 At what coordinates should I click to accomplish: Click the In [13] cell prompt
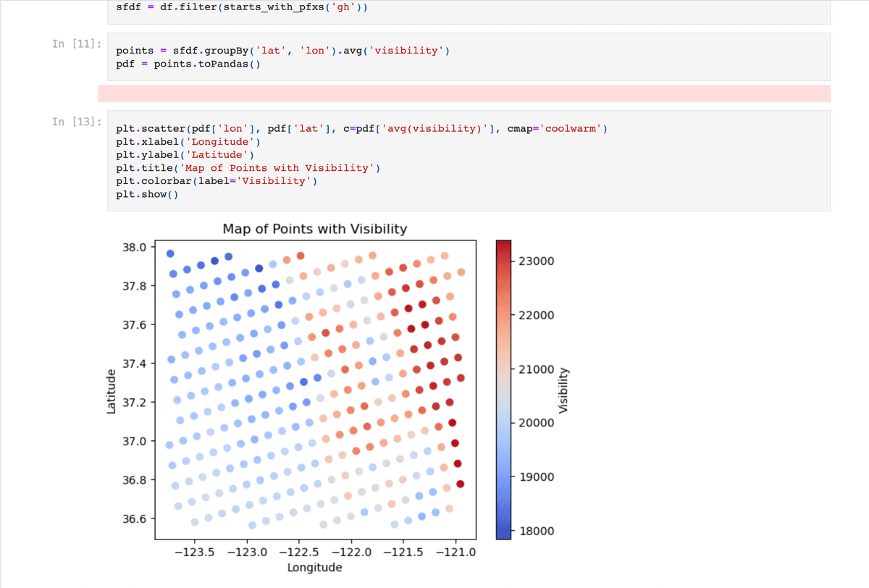tap(76, 122)
